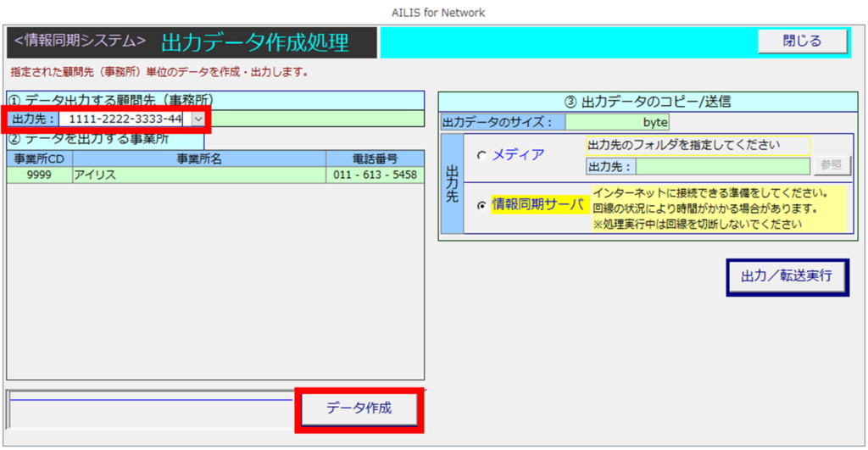Select the アイリス office row
The image size is (868, 450).
[x=199, y=175]
